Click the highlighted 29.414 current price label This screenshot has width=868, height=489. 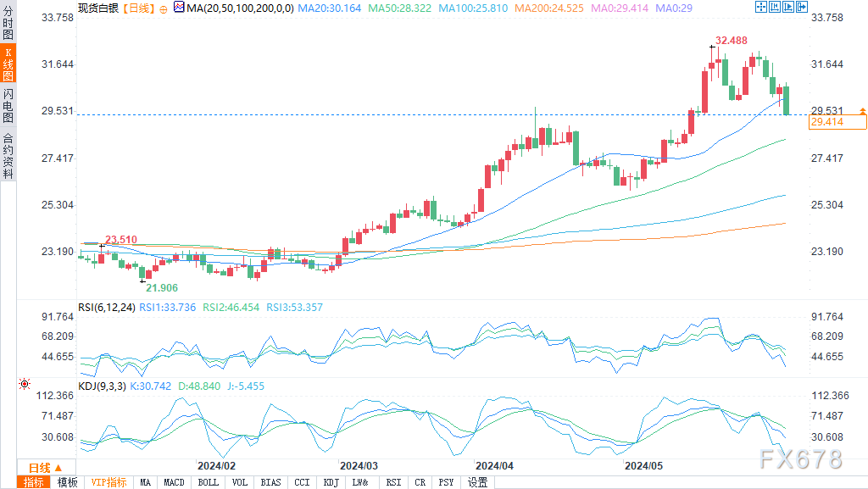click(x=837, y=123)
